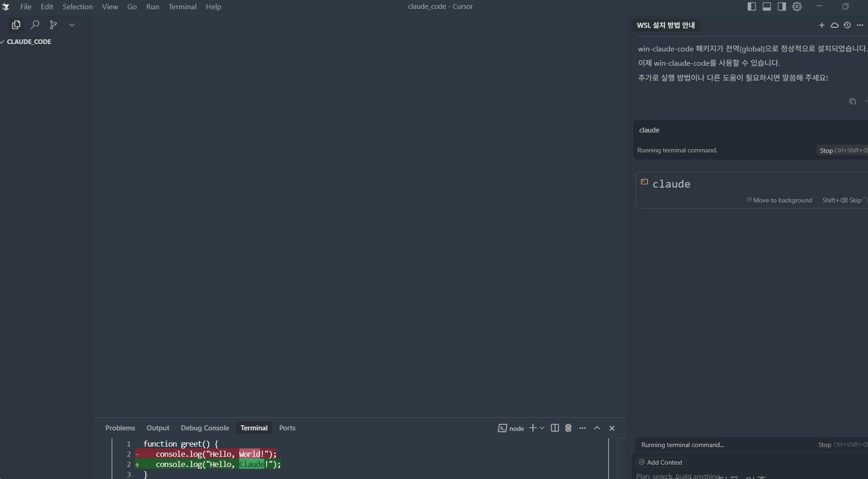Click the function greet() line in terminal
This screenshot has width=868, height=479.
(x=181, y=444)
